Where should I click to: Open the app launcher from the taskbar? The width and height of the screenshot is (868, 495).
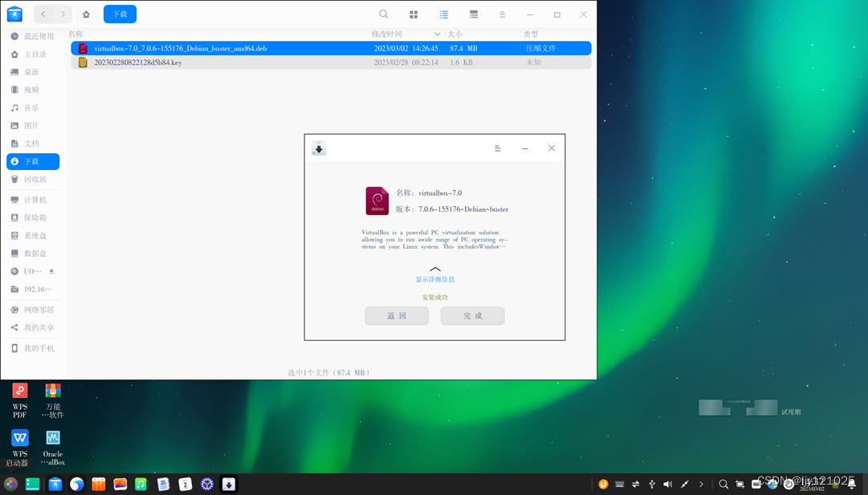(x=10, y=484)
